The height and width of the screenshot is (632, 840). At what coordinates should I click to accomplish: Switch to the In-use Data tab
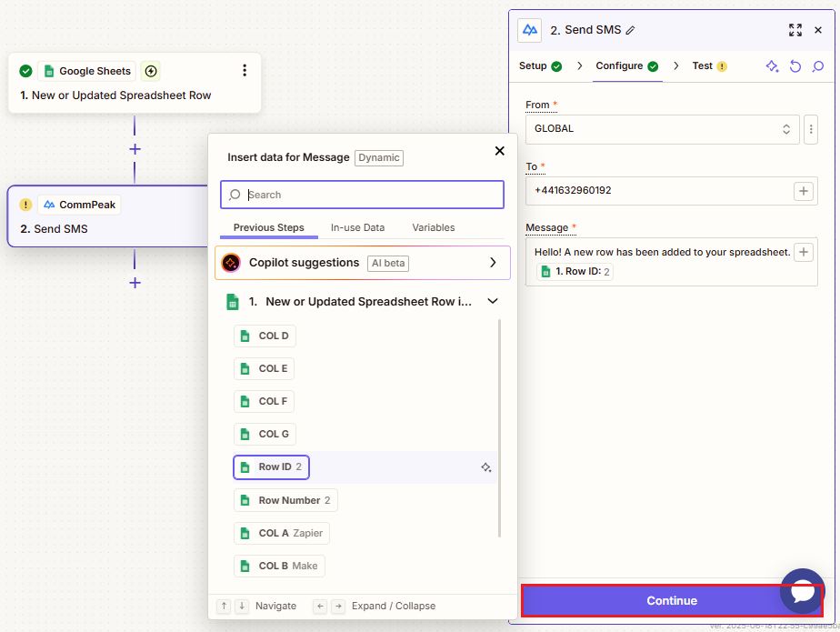[357, 228]
